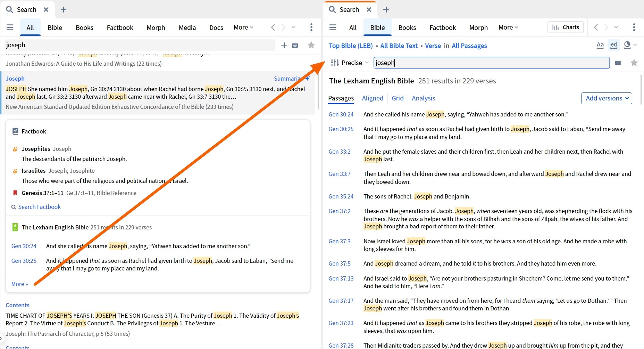Open Docs tab in left panel
Image resolution: width=644 pixels, height=349 pixels.
(216, 27)
